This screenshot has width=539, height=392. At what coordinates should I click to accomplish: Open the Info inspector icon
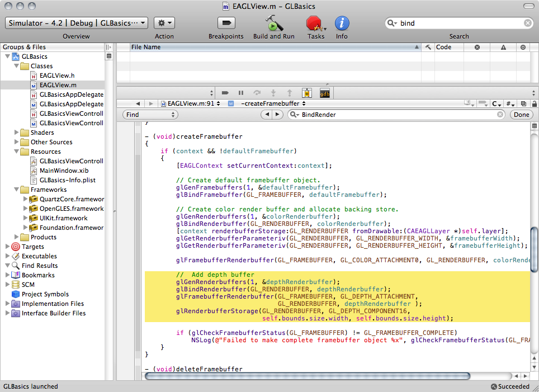pos(342,23)
